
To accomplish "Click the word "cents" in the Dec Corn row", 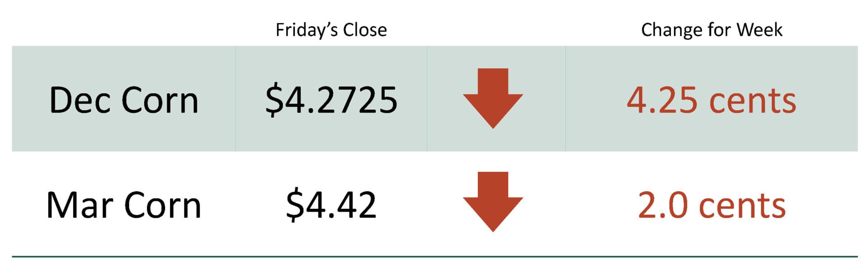I will point(752,101).
